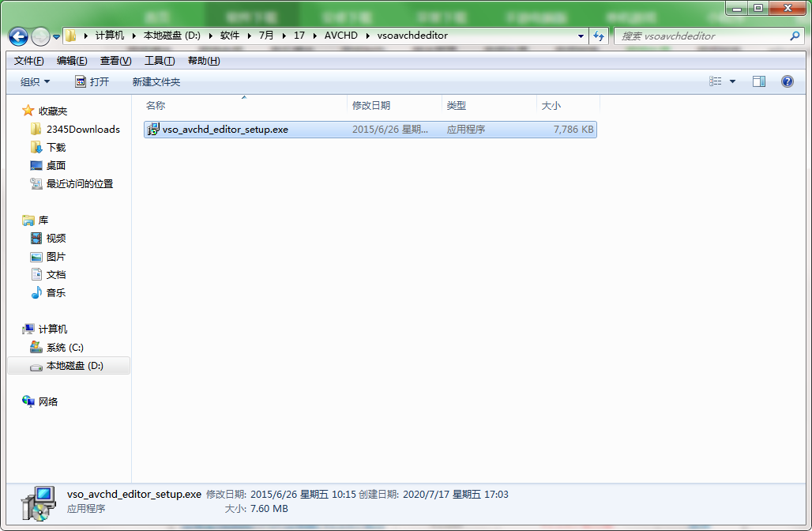Open the address bar history dropdown
Viewport: 812px width, 531px height.
click(581, 36)
